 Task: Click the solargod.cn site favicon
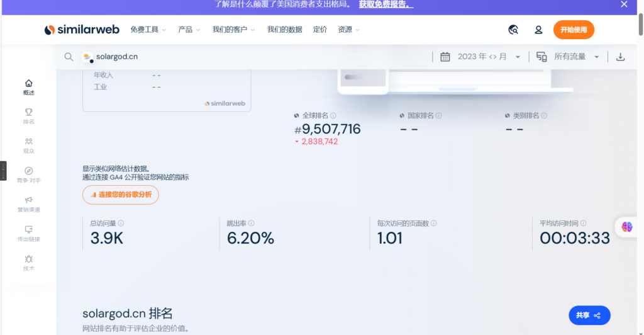click(x=87, y=57)
